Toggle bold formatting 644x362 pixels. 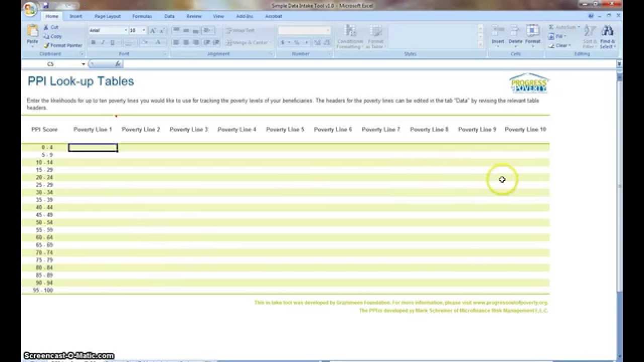click(x=93, y=43)
